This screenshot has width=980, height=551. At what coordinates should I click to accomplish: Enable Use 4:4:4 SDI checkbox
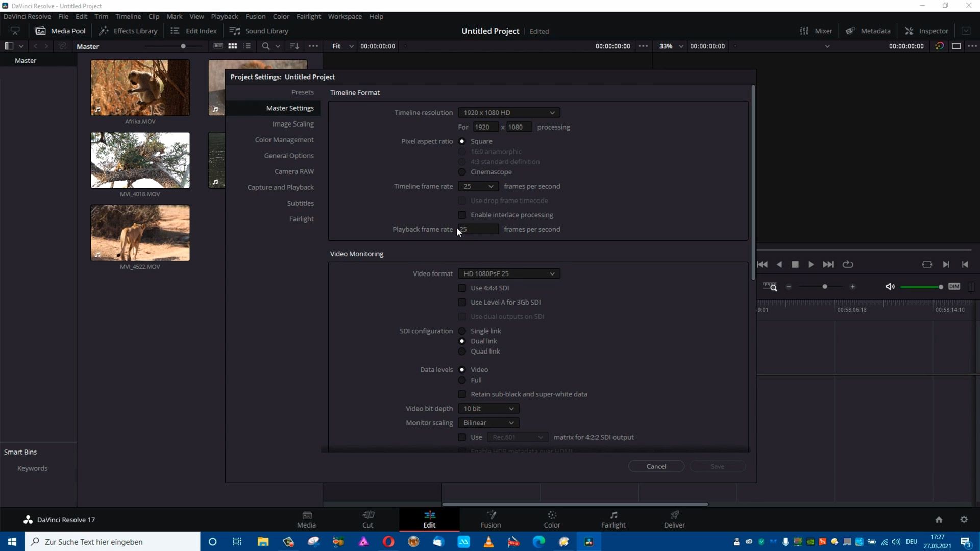click(462, 288)
